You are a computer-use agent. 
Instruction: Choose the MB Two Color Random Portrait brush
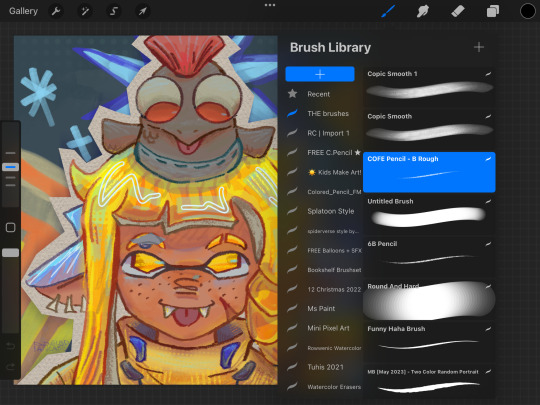pyautogui.click(x=429, y=382)
